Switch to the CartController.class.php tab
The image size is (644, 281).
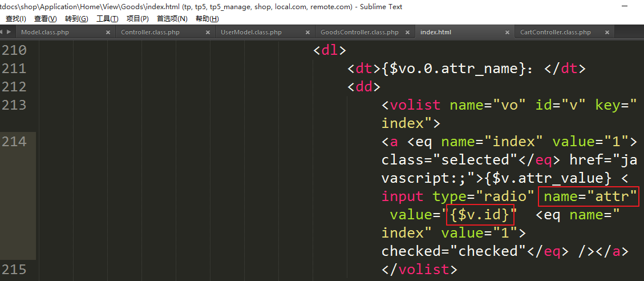pyautogui.click(x=555, y=33)
